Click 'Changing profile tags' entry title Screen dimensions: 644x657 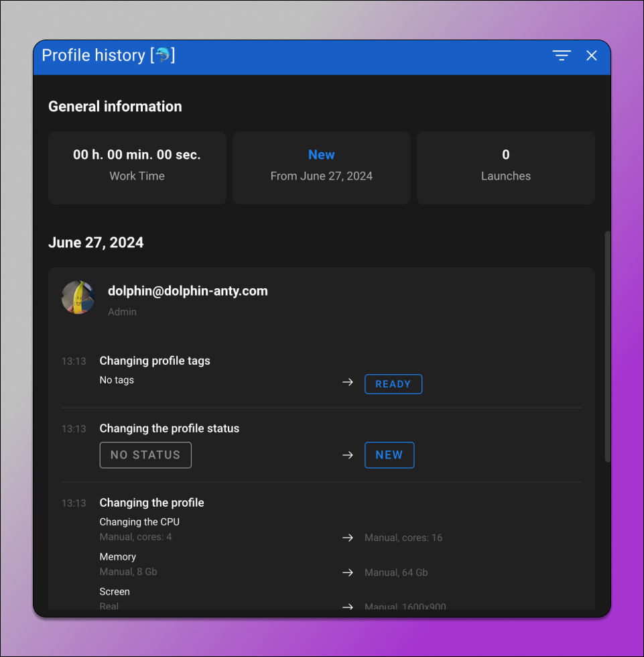155,361
